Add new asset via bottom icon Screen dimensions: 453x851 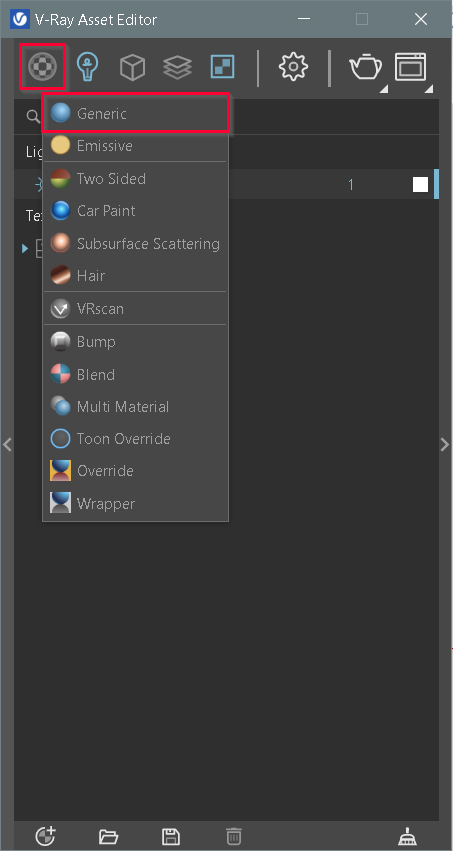(x=45, y=836)
